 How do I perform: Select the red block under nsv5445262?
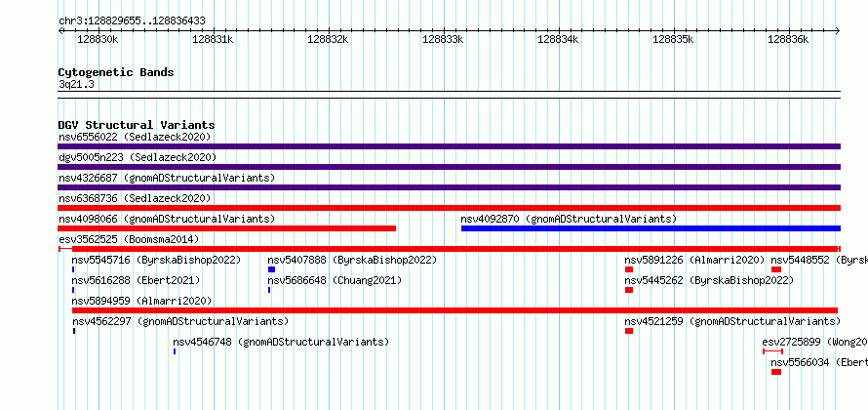coord(629,290)
